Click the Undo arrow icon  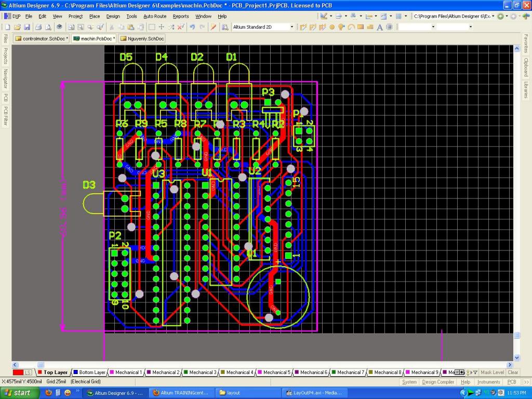tap(192, 27)
